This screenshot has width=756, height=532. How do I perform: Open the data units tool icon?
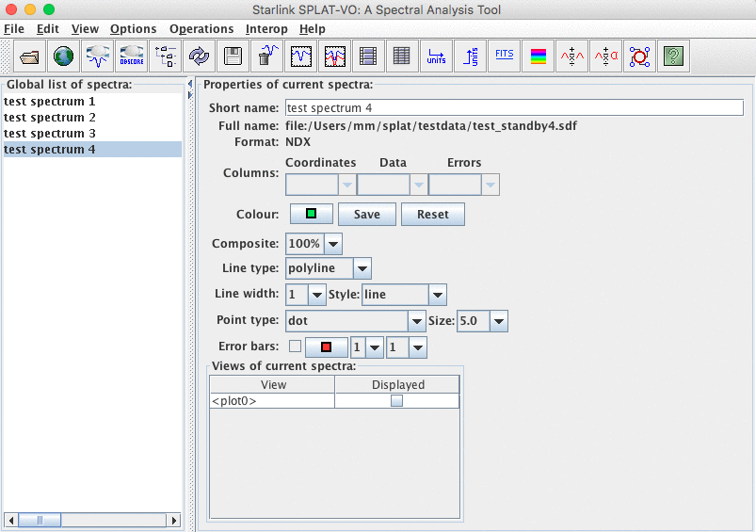470,56
